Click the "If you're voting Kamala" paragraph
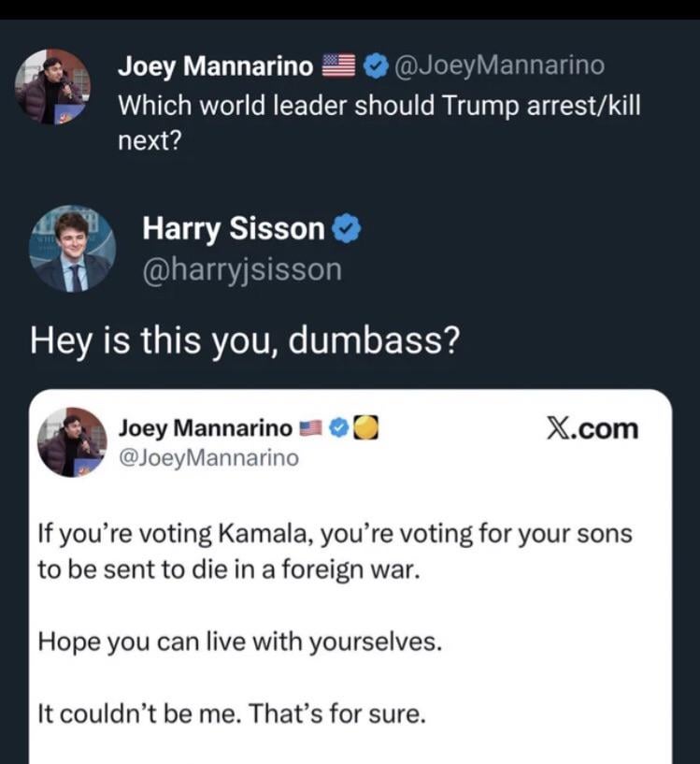 click(335, 551)
